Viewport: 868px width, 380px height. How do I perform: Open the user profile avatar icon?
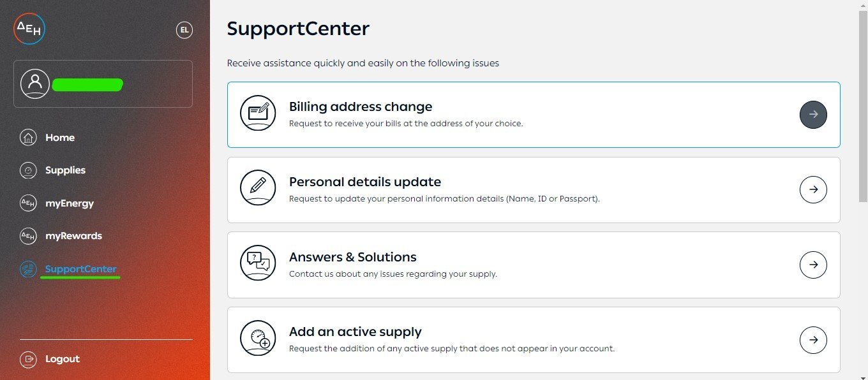click(35, 84)
